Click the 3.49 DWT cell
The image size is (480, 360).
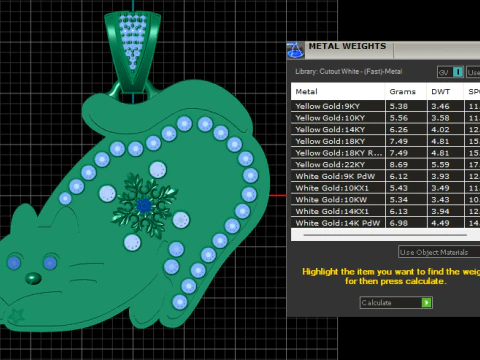(x=445, y=188)
